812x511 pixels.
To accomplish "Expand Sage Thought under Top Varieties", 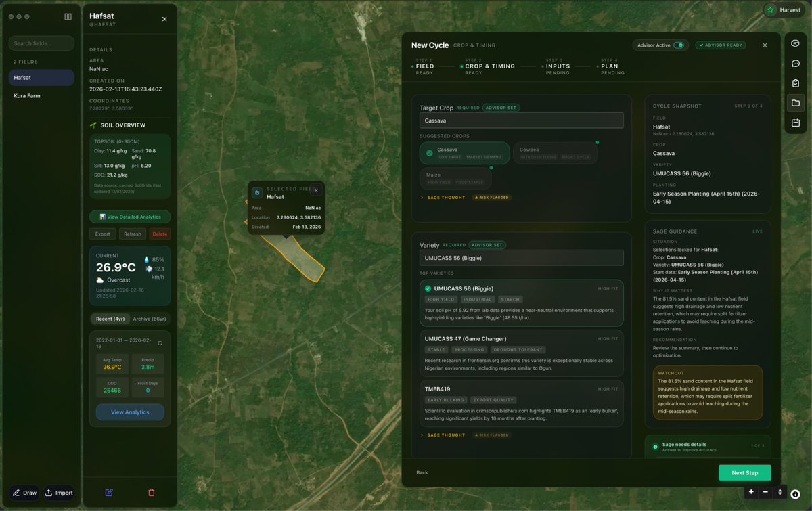I will [x=443, y=435].
